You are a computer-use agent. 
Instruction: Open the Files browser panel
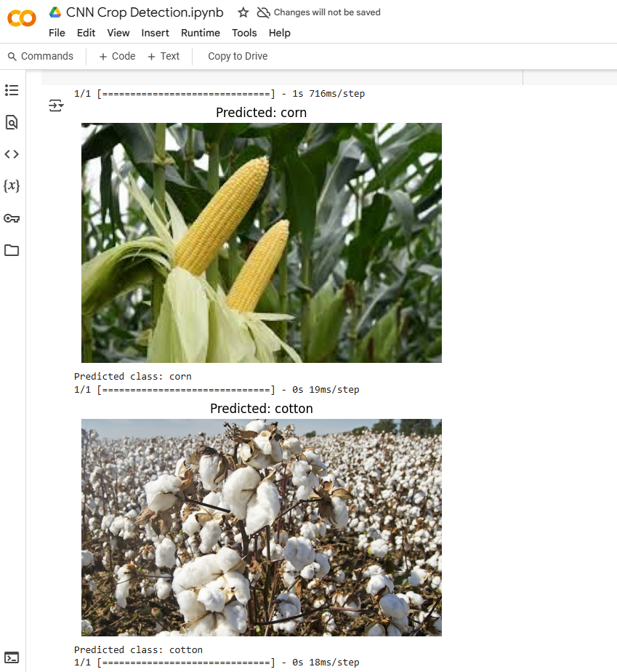[x=12, y=250]
